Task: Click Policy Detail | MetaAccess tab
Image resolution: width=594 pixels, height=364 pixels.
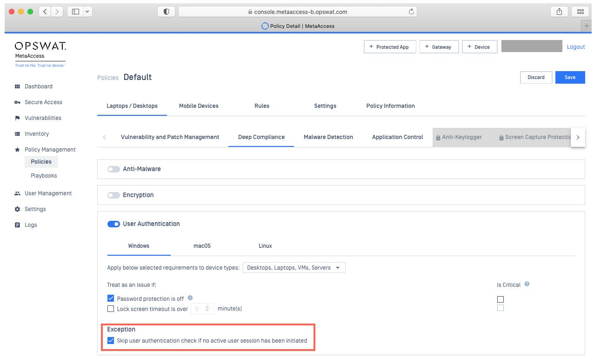Action: click(x=298, y=26)
